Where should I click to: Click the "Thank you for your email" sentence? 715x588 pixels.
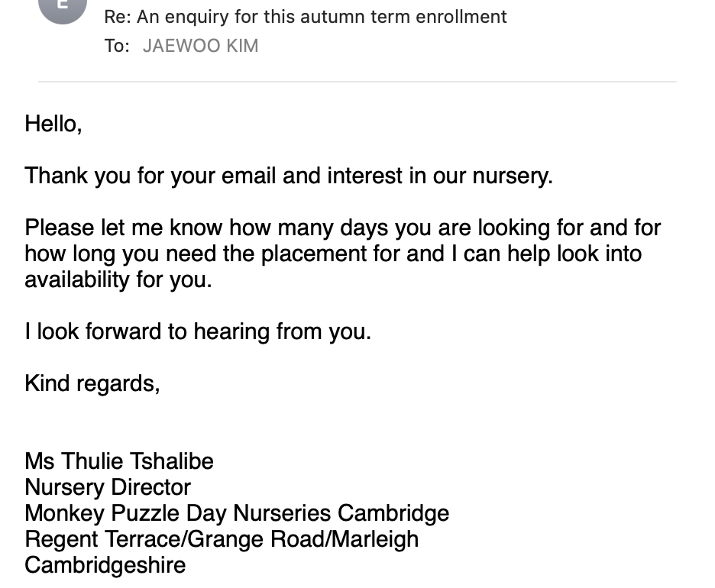click(x=289, y=176)
